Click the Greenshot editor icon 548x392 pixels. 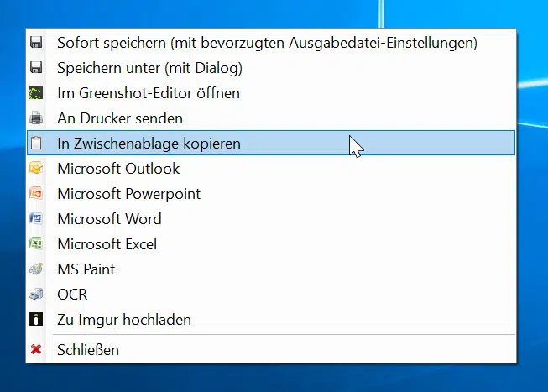click(x=36, y=93)
